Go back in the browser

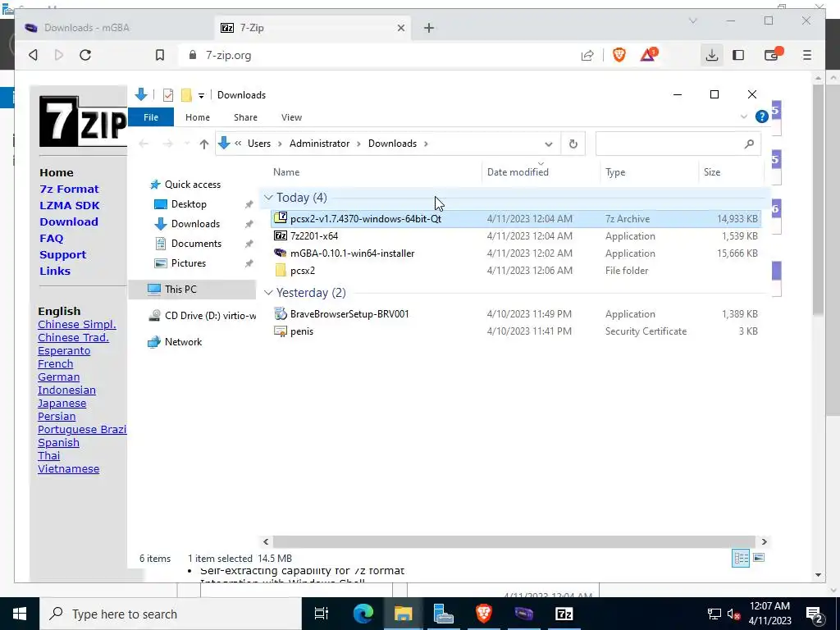(x=33, y=55)
